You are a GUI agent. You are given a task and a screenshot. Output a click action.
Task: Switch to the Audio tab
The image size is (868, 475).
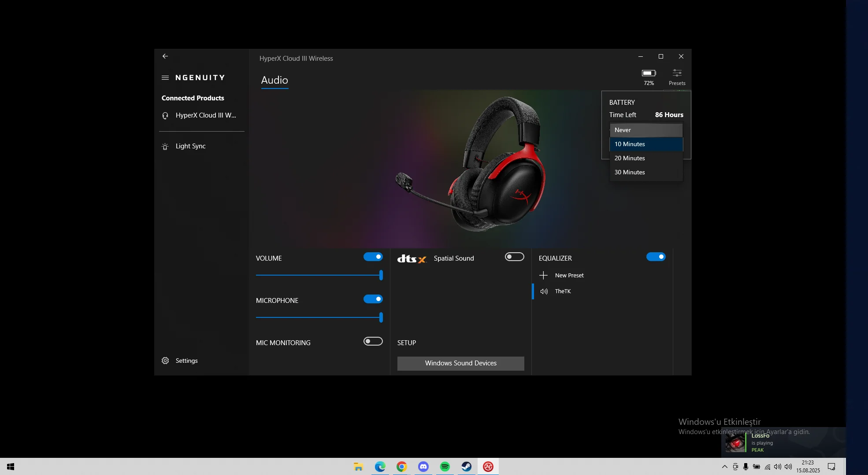(x=274, y=80)
